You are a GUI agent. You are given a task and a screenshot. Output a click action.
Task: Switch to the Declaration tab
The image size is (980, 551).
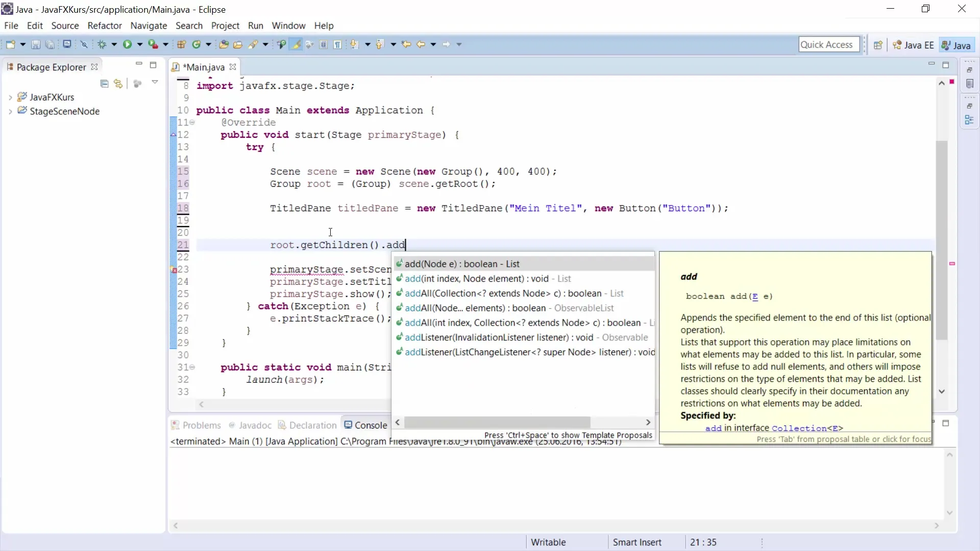[x=307, y=425]
